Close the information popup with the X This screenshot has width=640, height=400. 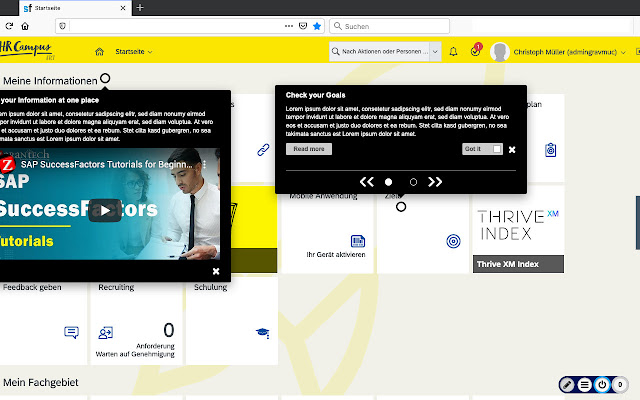[216, 271]
